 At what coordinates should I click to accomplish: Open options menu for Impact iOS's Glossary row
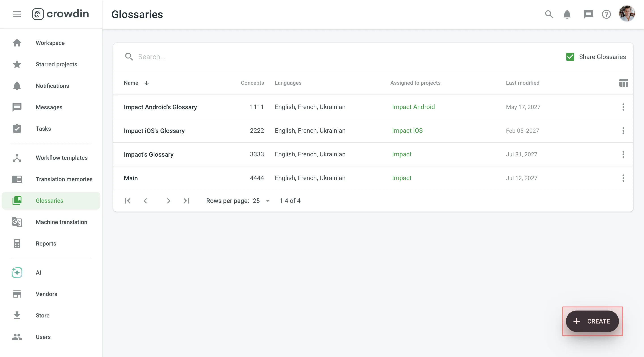click(x=623, y=131)
